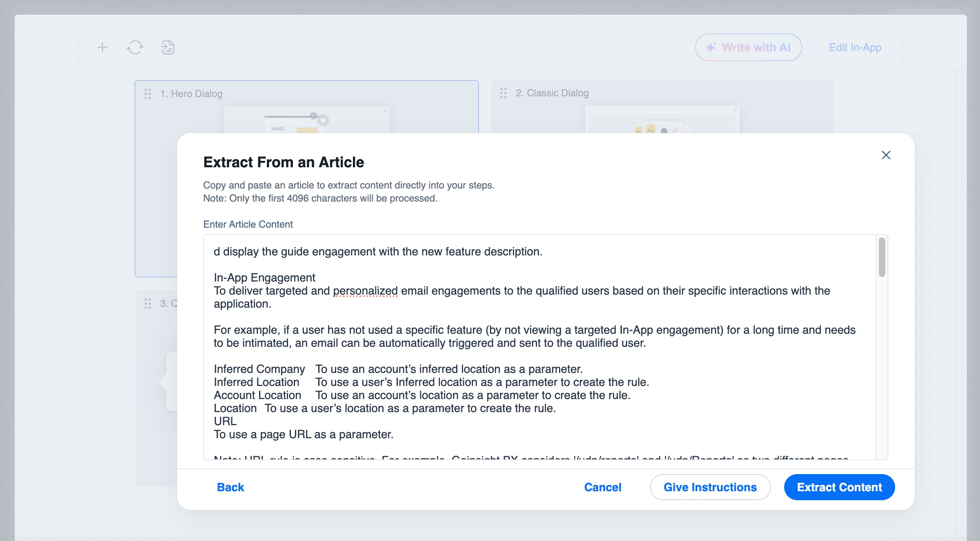Screen dimensions: 980x541
Task: Click the sparkle icon on Write with AI
Action: coord(711,47)
